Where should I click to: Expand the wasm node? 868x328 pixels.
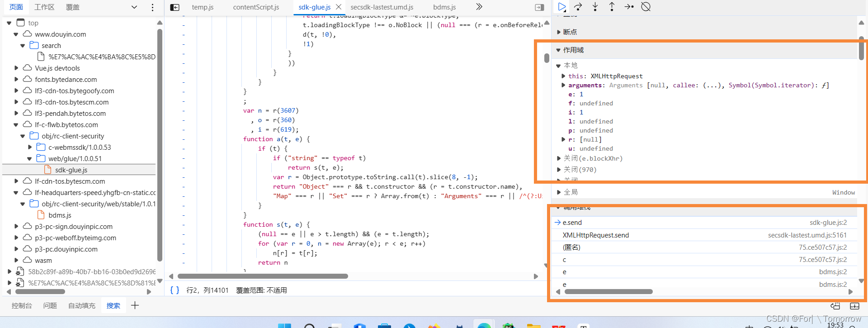[x=16, y=261]
